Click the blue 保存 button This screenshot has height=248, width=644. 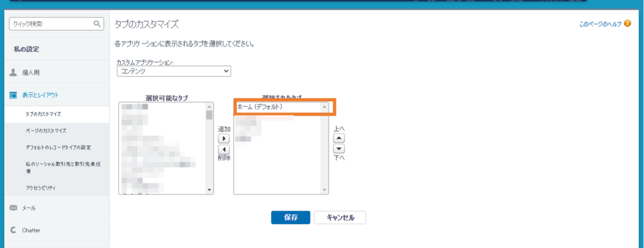pos(291,218)
